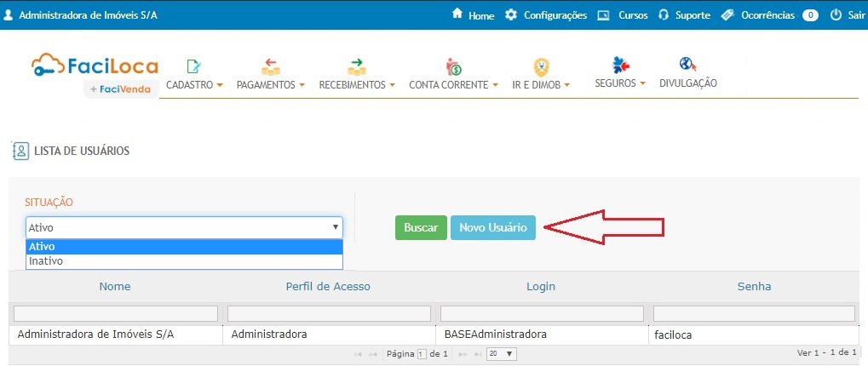Viewport: 868px width, 366px height.
Task: Go to Home in the top bar
Action: 474,15
